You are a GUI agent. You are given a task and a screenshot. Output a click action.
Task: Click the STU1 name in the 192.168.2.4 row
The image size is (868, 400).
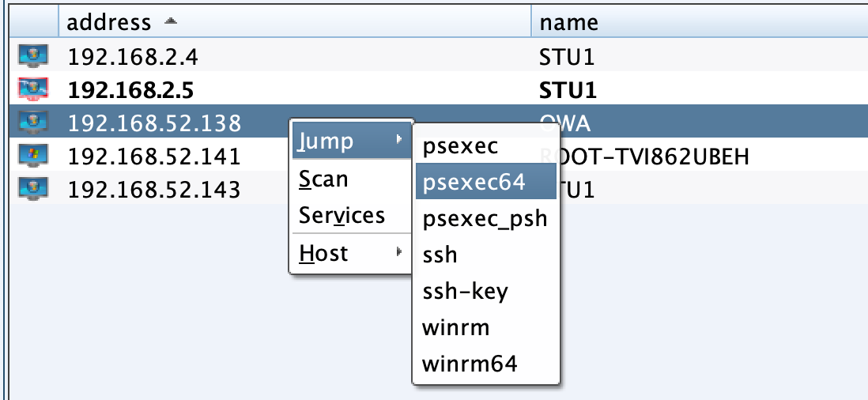[566, 57]
